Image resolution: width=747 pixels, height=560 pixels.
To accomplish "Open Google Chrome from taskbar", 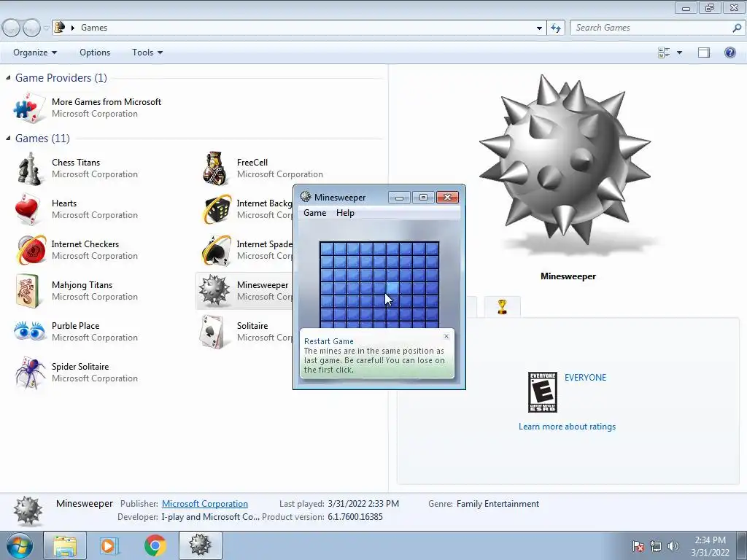I will 155,545.
